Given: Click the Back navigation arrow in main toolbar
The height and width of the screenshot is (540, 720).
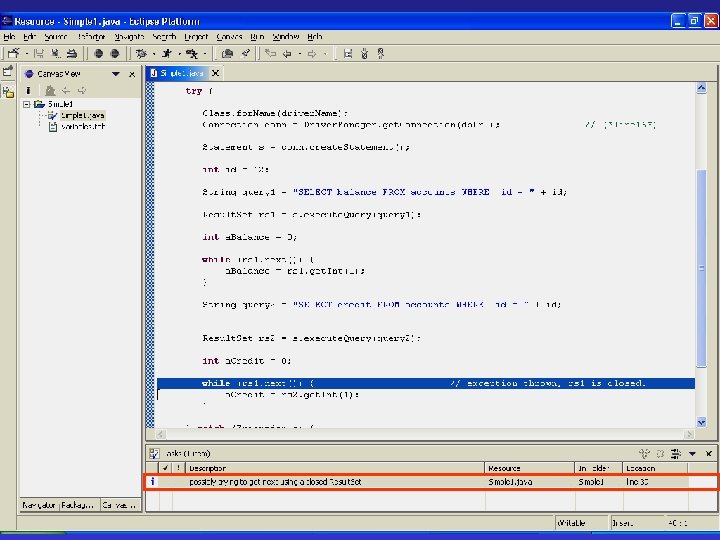Looking at the screenshot, I should [289, 53].
